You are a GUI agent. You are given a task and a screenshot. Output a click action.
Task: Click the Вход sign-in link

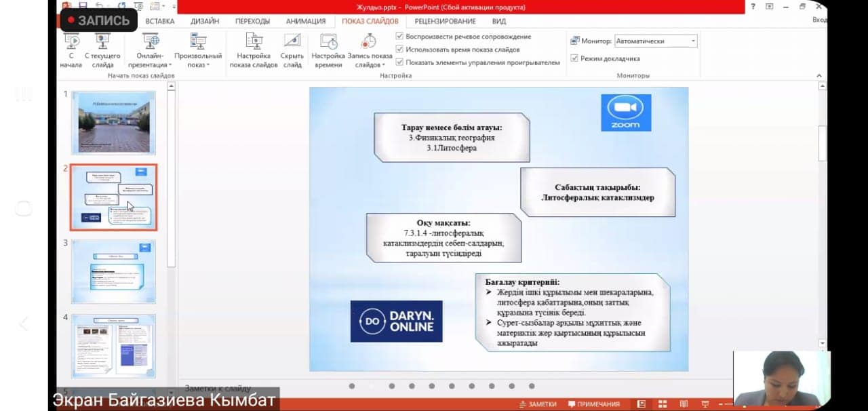(819, 20)
